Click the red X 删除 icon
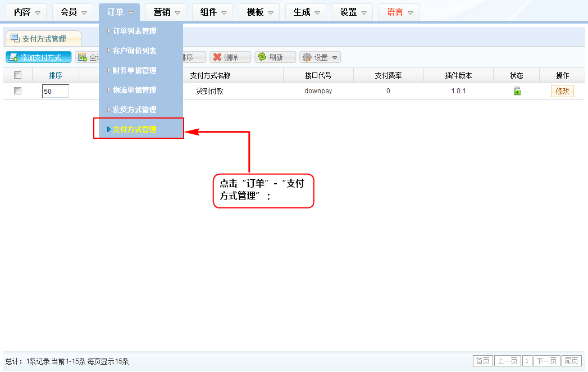The width and height of the screenshot is (588, 372). [217, 57]
